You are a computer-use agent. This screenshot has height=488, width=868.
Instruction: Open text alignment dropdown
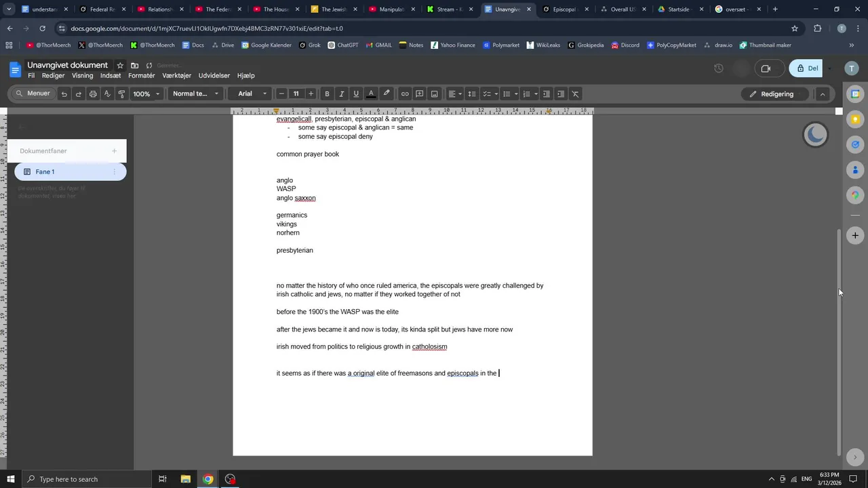pos(455,94)
